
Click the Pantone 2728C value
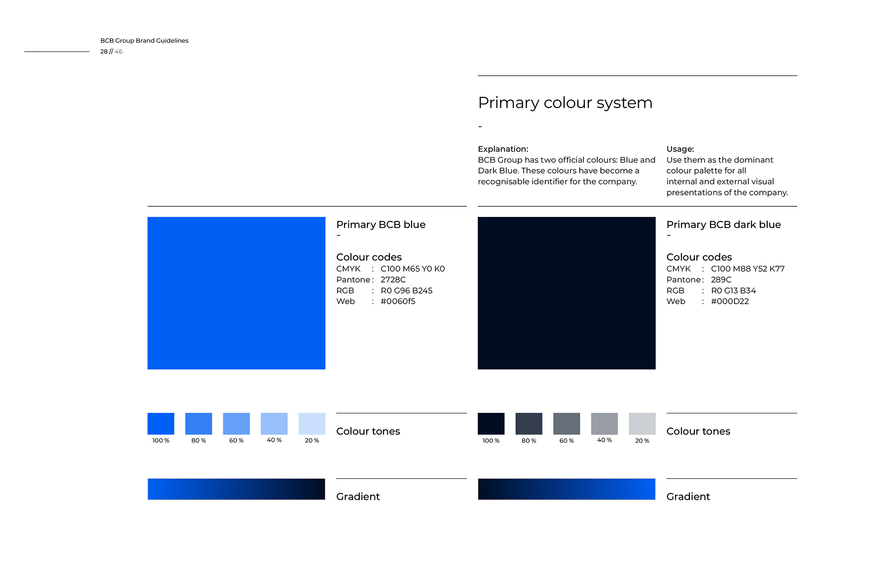tap(393, 280)
